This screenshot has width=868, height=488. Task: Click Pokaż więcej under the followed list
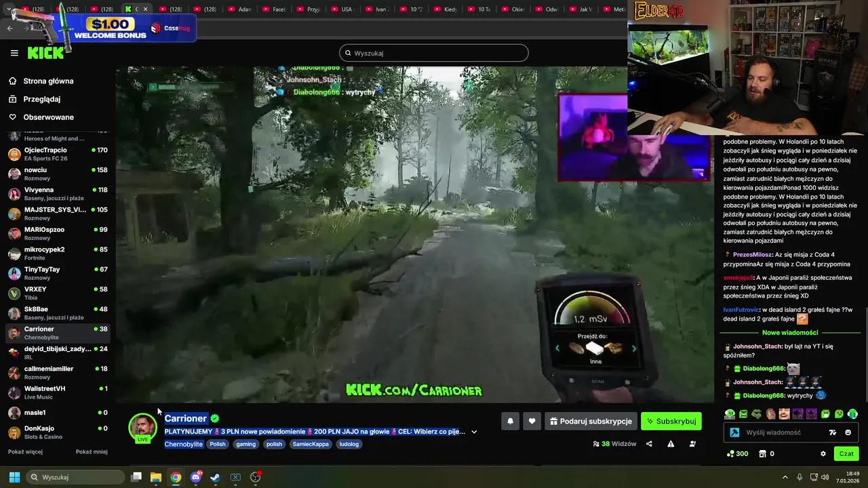pos(25,451)
